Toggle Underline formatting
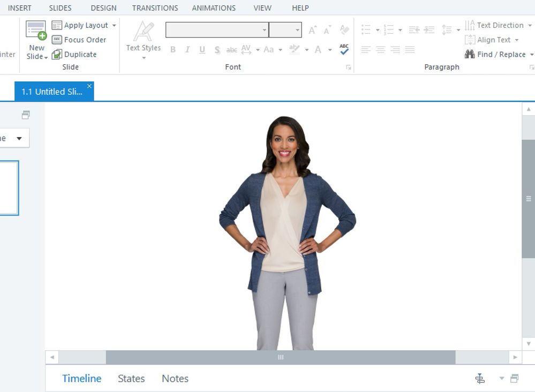 [x=202, y=50]
